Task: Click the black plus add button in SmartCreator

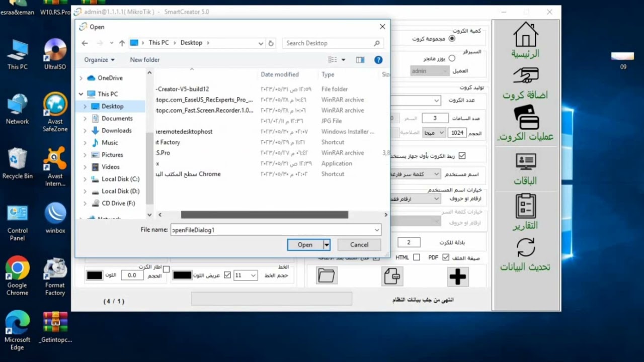Action: click(457, 277)
